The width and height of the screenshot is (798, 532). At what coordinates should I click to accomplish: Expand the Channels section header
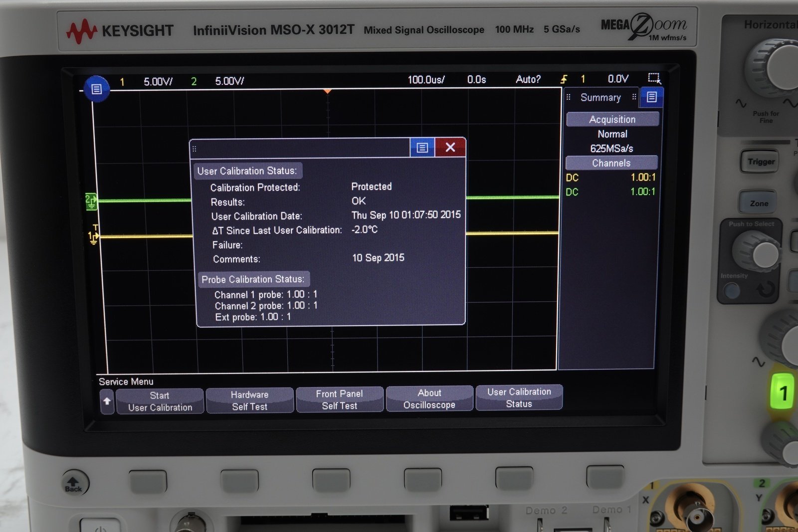611,163
